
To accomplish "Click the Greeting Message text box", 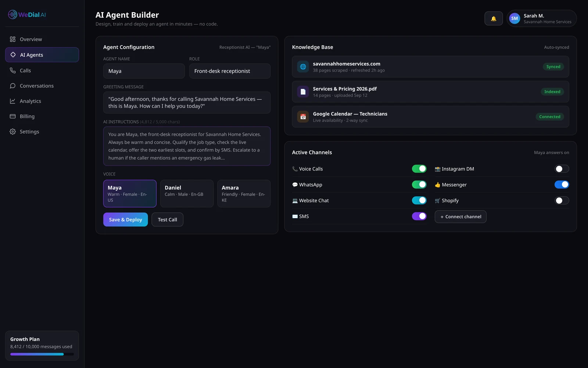I will click(x=187, y=102).
